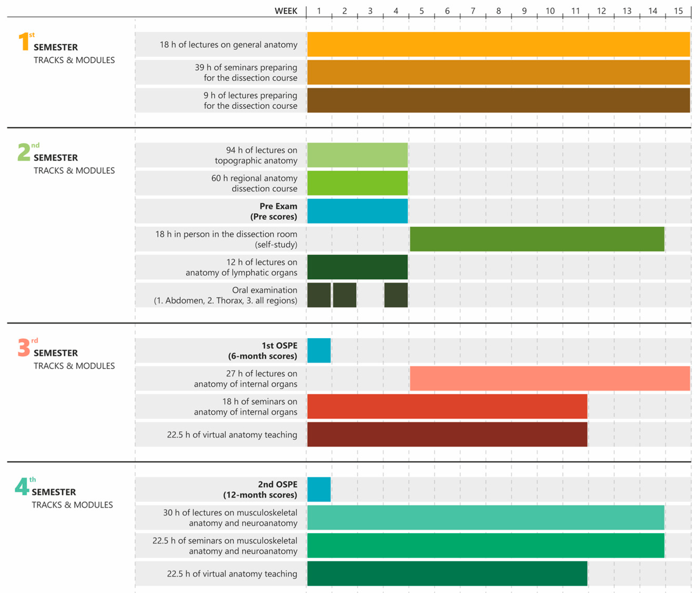This screenshot has height=593, width=700.
Task: Select the salmon internal organs lectures bar
Action: point(549,378)
